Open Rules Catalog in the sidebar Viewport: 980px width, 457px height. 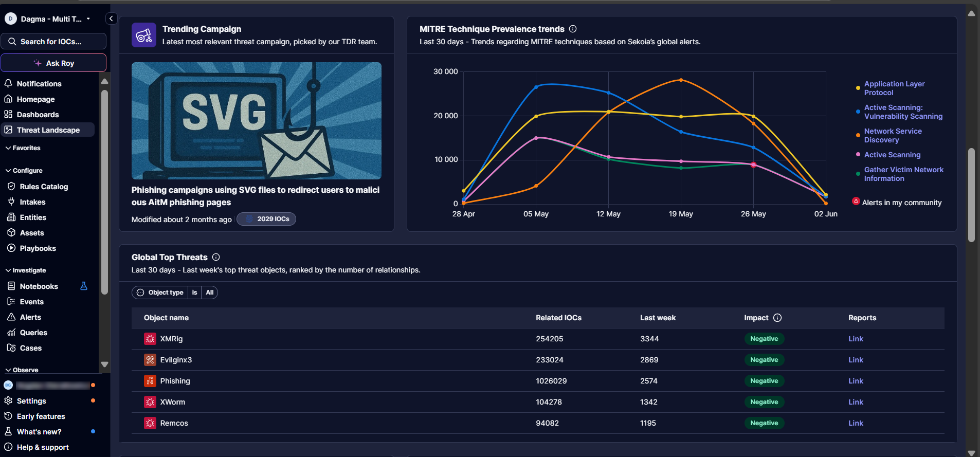[44, 187]
